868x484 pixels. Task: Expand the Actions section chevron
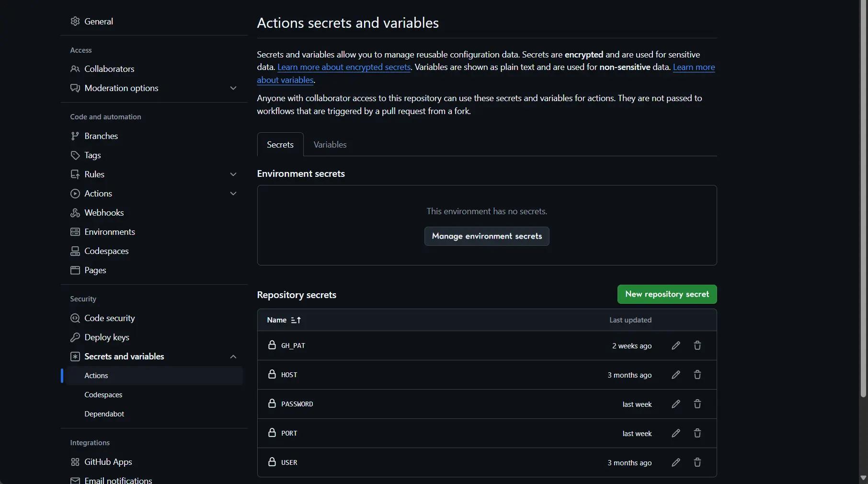[x=233, y=194]
